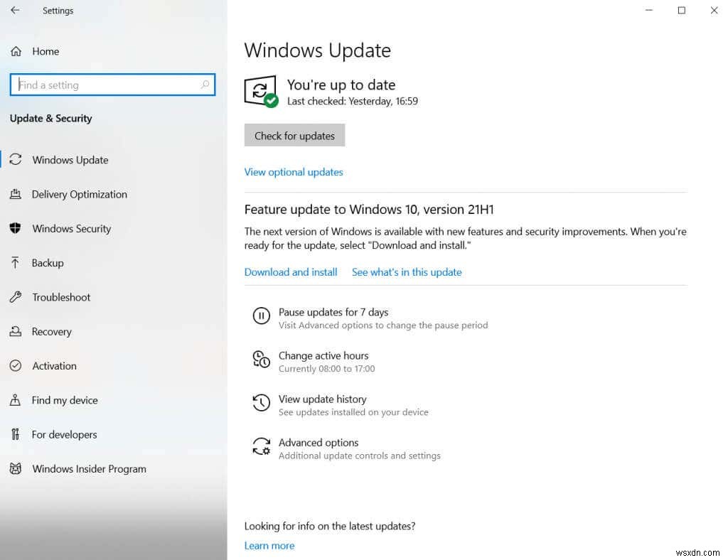Click the Pause updates icon
The height and width of the screenshot is (560, 728).
[262, 316]
